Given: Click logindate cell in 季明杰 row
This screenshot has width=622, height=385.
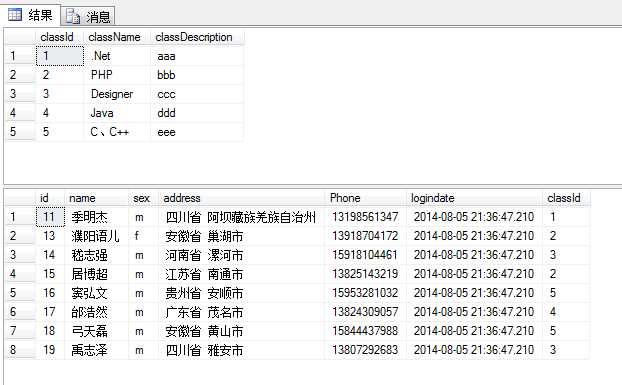Looking at the screenshot, I should (474, 217).
